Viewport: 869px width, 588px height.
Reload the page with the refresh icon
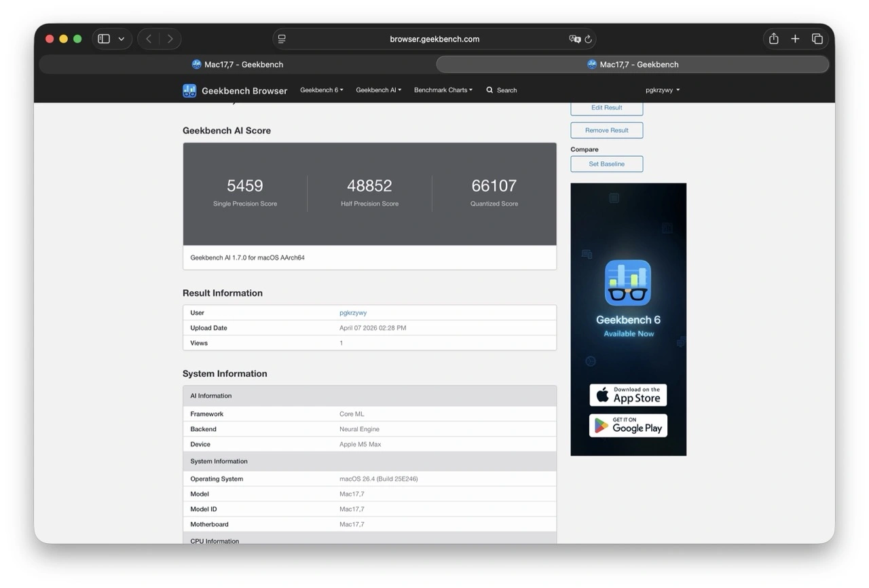588,39
